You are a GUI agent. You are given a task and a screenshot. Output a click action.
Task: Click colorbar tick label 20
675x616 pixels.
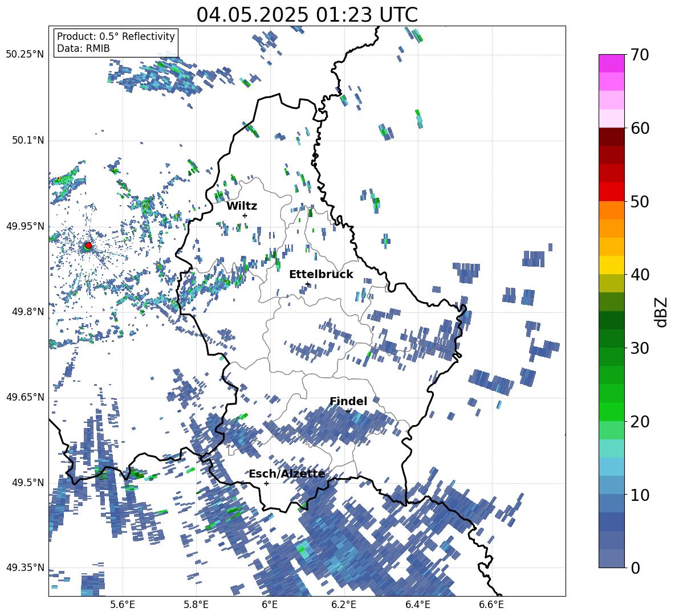[x=640, y=422]
